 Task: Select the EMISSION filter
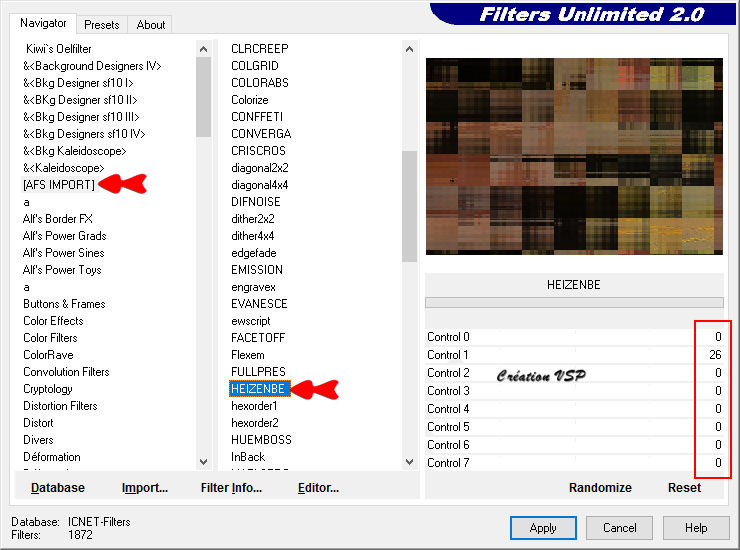257,270
